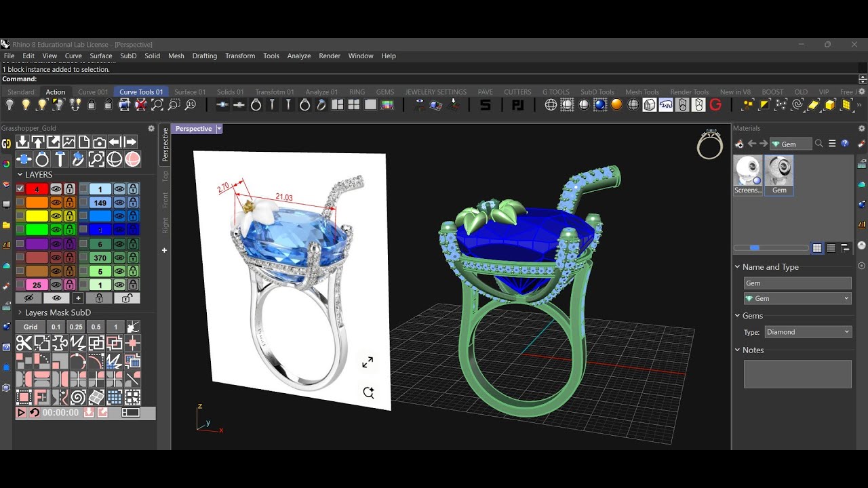Click the zoom selected magnifier icon
Image resolution: width=868 pixels, height=488 pixels.
174,105
